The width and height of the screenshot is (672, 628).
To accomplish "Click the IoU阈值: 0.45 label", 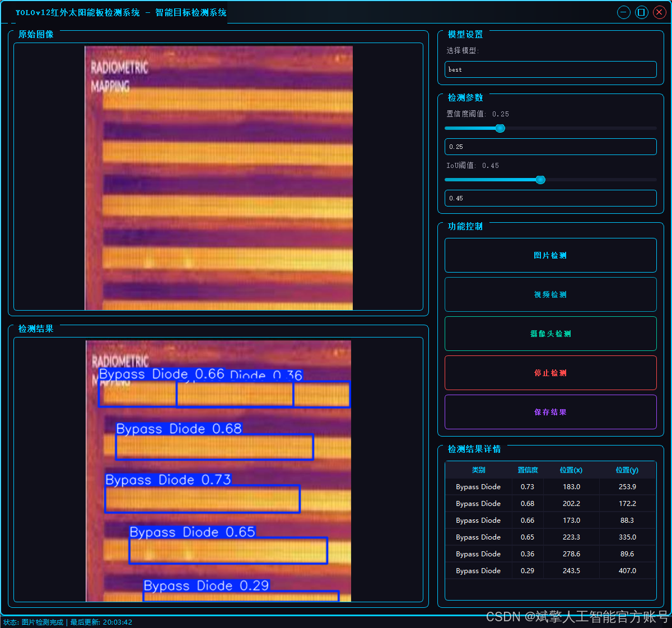I will 473,166.
